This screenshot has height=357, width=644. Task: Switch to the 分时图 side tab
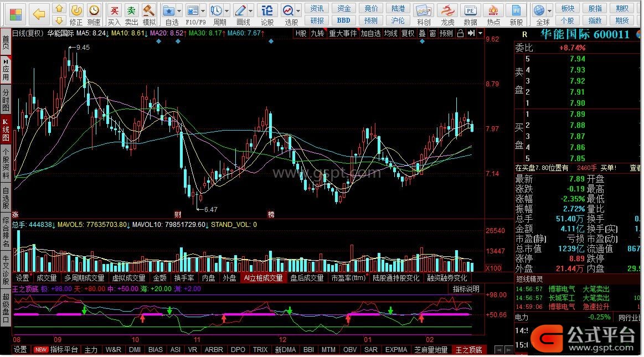click(x=6, y=99)
